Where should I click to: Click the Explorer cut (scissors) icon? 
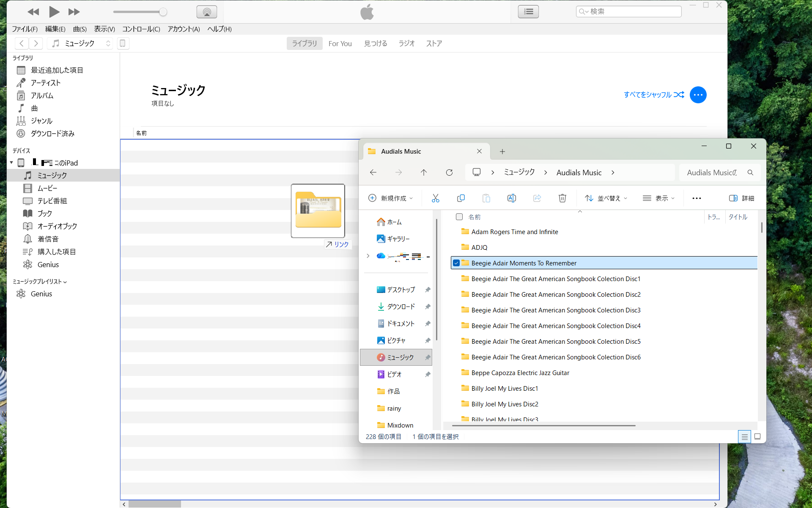point(435,198)
